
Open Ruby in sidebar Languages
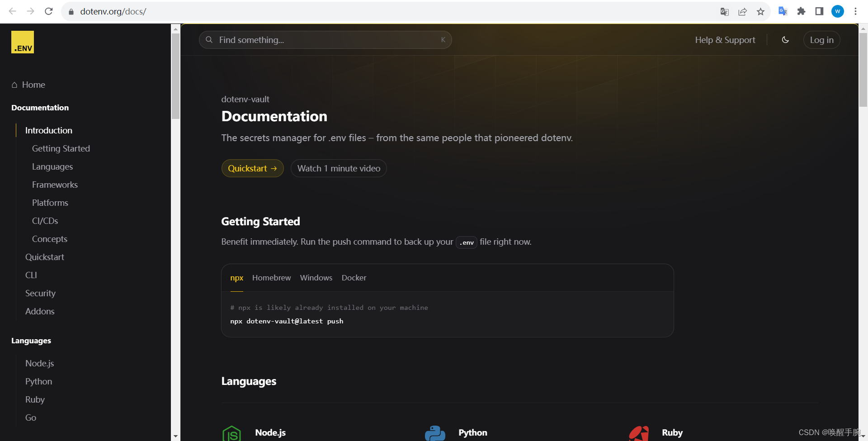coord(35,399)
